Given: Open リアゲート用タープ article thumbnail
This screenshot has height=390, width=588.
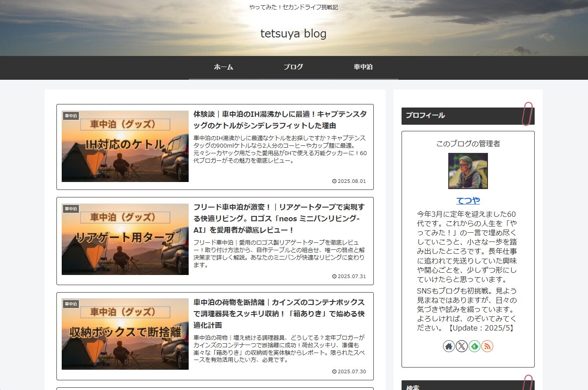Looking at the screenshot, I should point(125,239).
